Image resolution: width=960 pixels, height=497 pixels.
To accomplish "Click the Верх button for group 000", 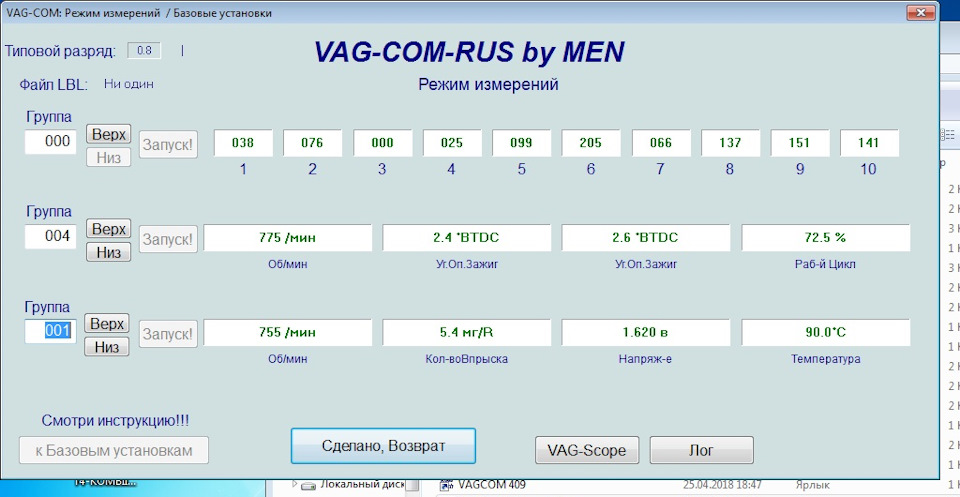I will click(108, 134).
